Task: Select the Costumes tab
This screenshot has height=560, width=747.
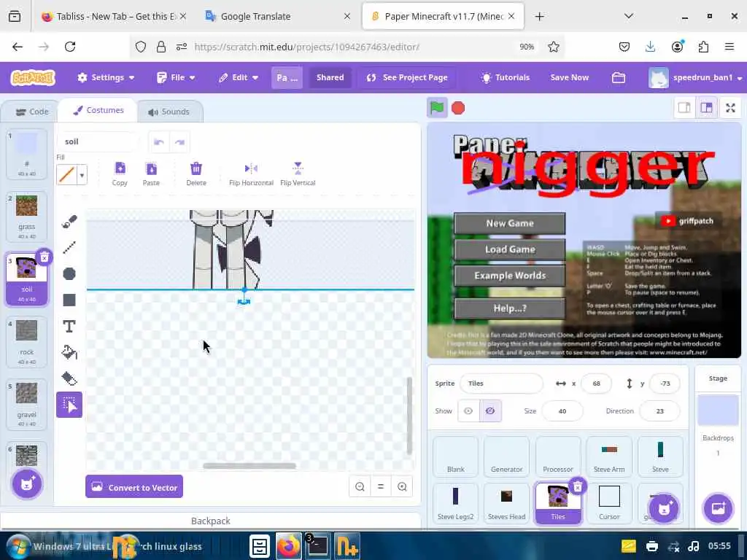Action: (98, 111)
